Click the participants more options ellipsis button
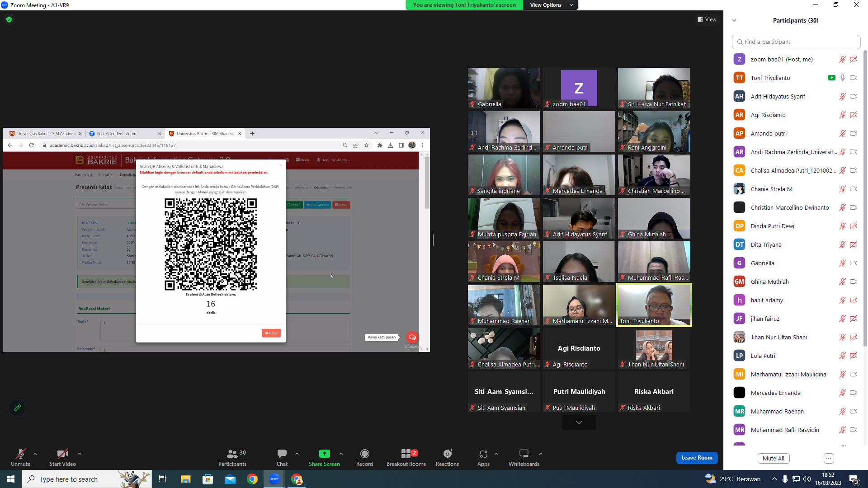 (x=829, y=458)
